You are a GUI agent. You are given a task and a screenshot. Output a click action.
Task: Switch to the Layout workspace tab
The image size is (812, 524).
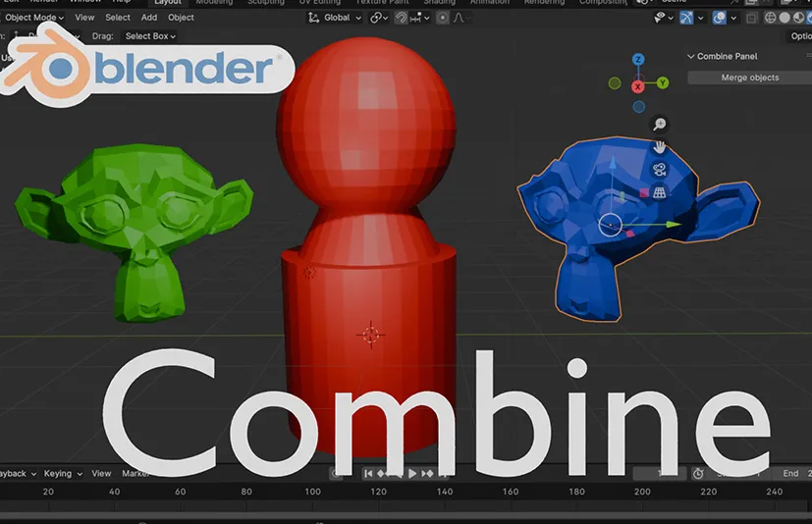click(x=168, y=3)
